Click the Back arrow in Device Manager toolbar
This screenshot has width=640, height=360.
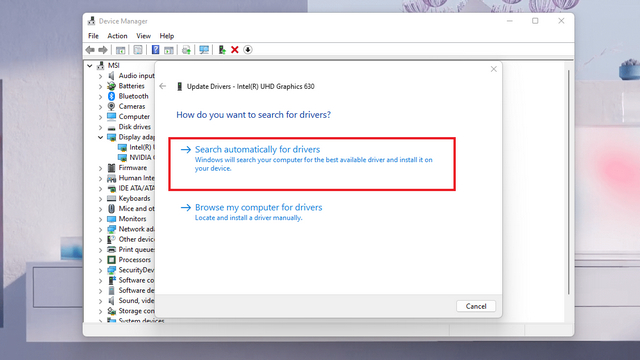(x=90, y=50)
